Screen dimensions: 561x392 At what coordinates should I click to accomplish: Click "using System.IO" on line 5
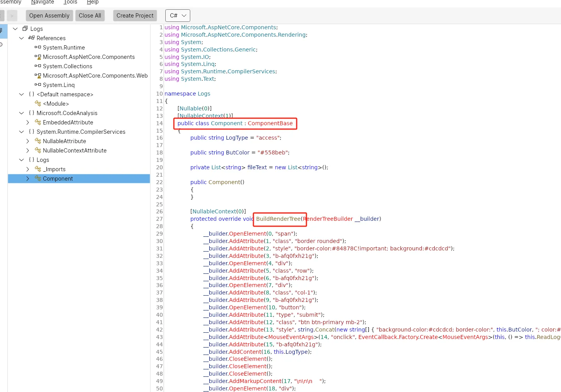tap(188, 57)
